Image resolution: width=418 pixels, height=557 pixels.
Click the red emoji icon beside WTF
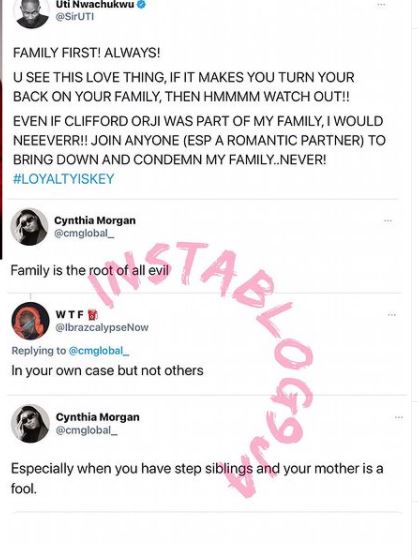click(x=92, y=315)
